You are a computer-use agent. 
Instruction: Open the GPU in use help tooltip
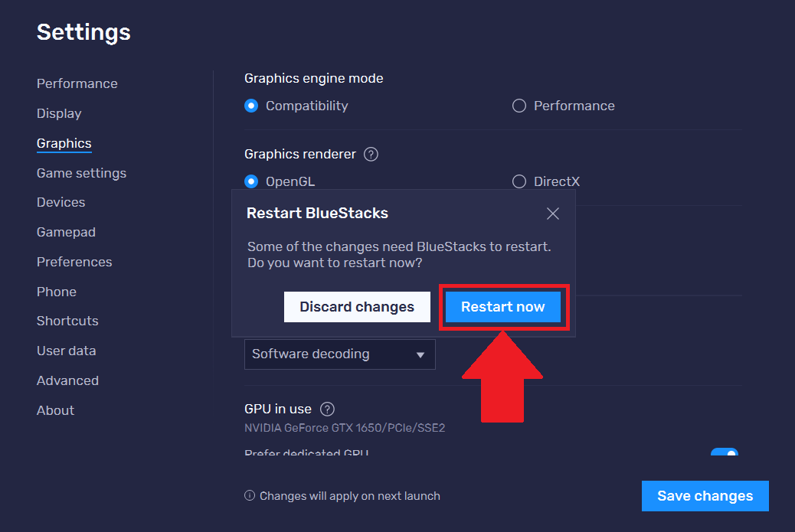[326, 409]
